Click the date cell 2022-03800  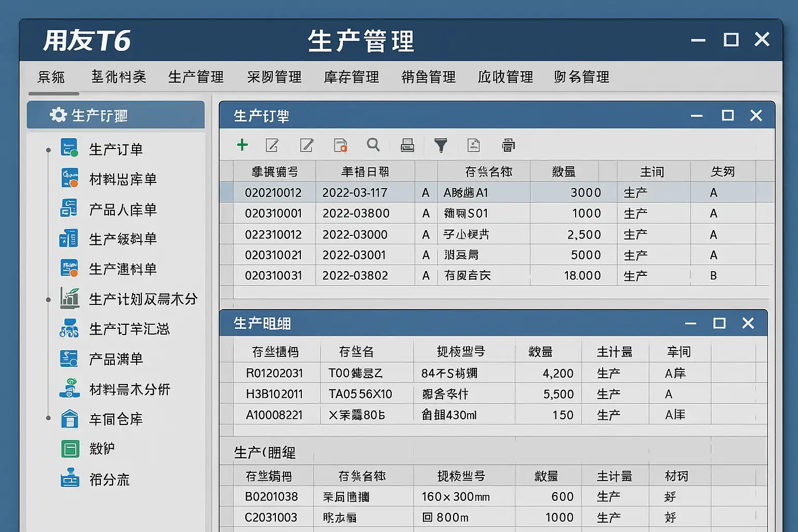point(356,214)
